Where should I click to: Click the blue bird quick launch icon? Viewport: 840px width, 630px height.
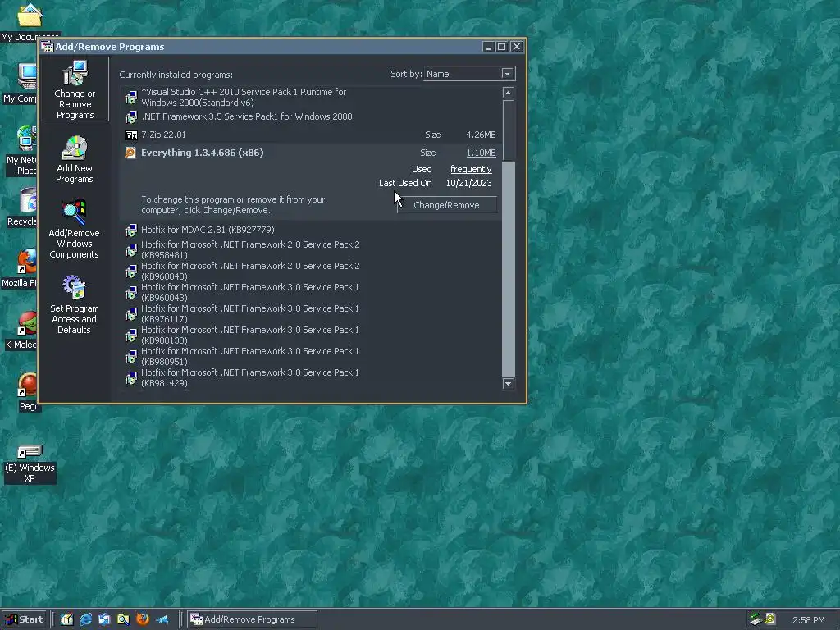click(x=162, y=619)
